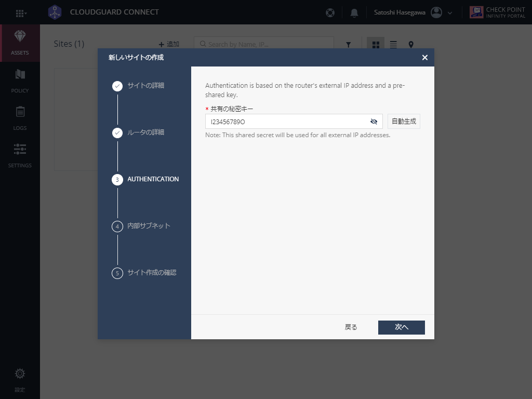Go to step サイトの詳細
Viewport: 532px width, 399px height.
pos(138,86)
